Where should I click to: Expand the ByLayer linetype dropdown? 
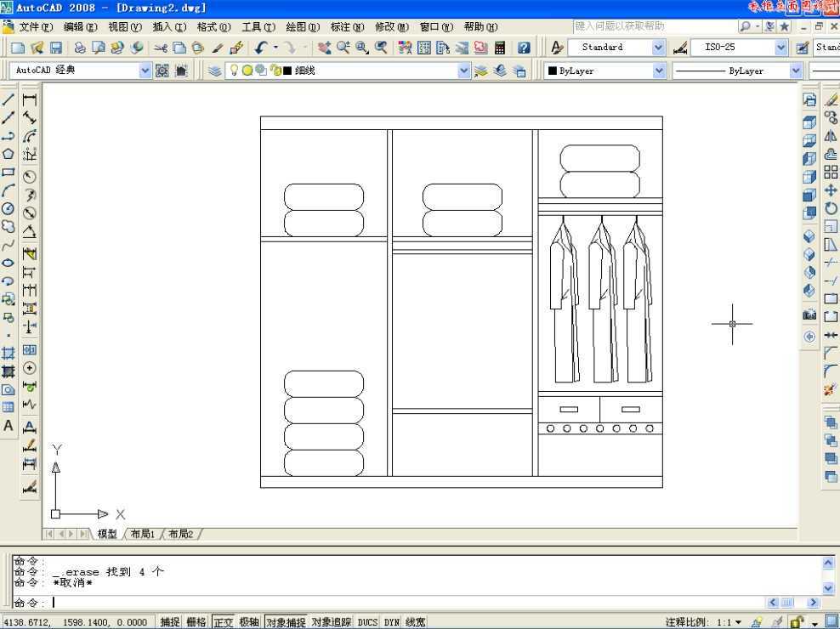pos(796,71)
